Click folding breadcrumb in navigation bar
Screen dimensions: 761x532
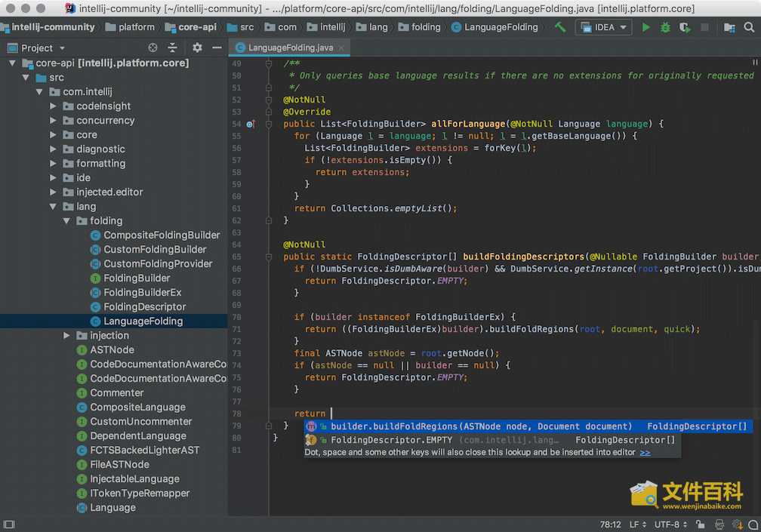[x=420, y=27]
